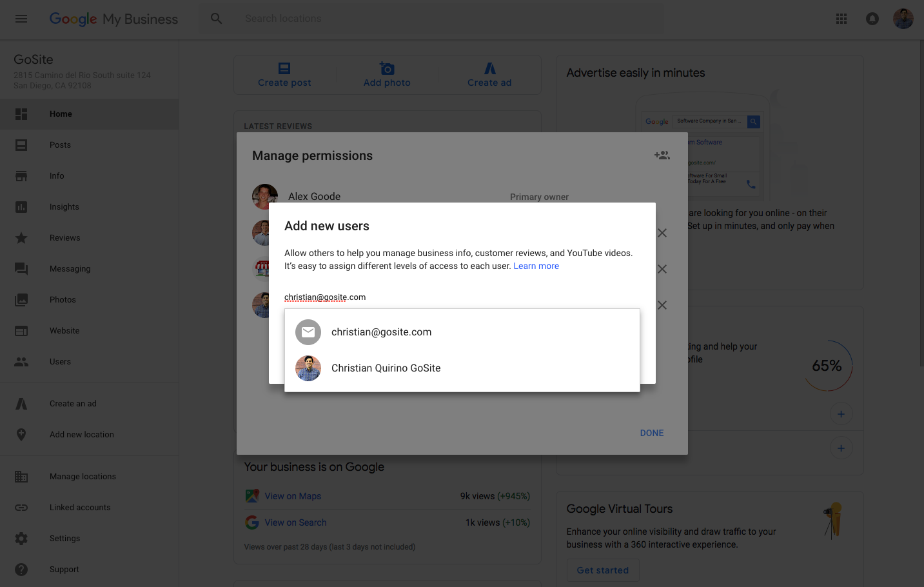
Task: Click the Users people icon
Action: [21, 362]
